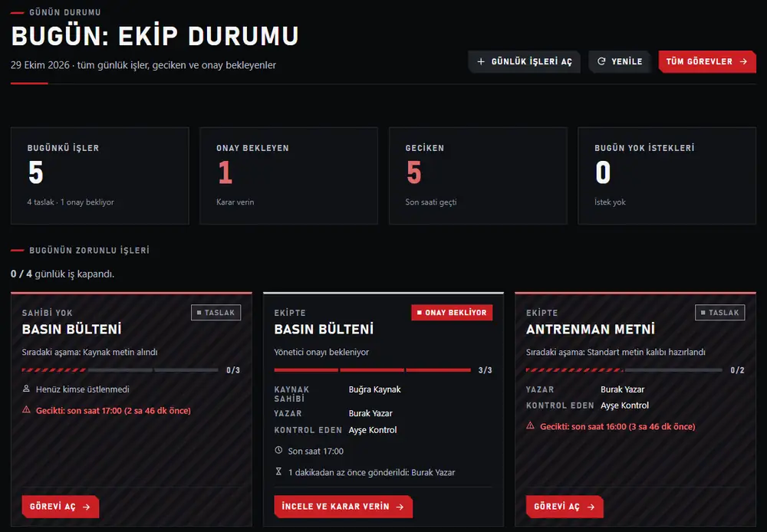This screenshot has height=532, width=767.
Task: Click the Standart metin kalıbı hazırlandı text
Action: (646, 352)
